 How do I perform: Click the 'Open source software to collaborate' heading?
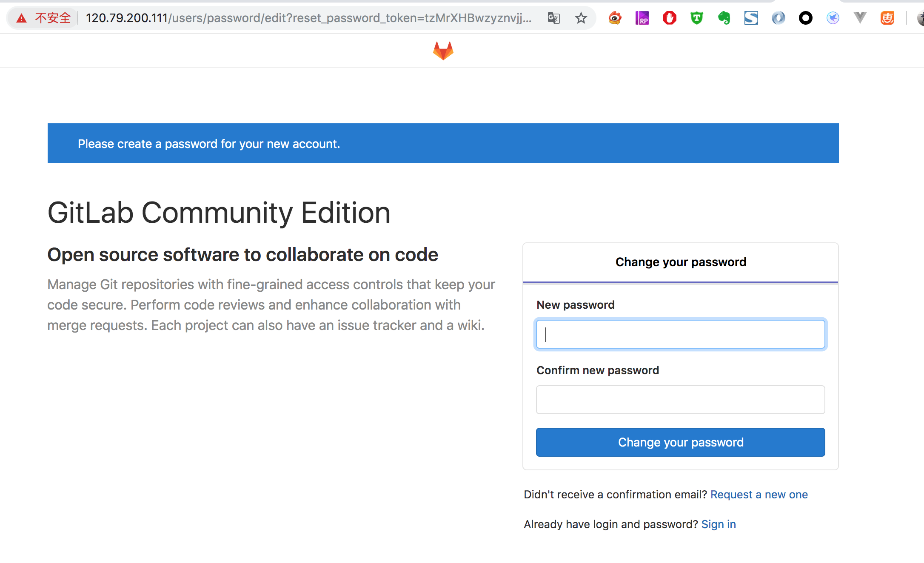pos(242,255)
